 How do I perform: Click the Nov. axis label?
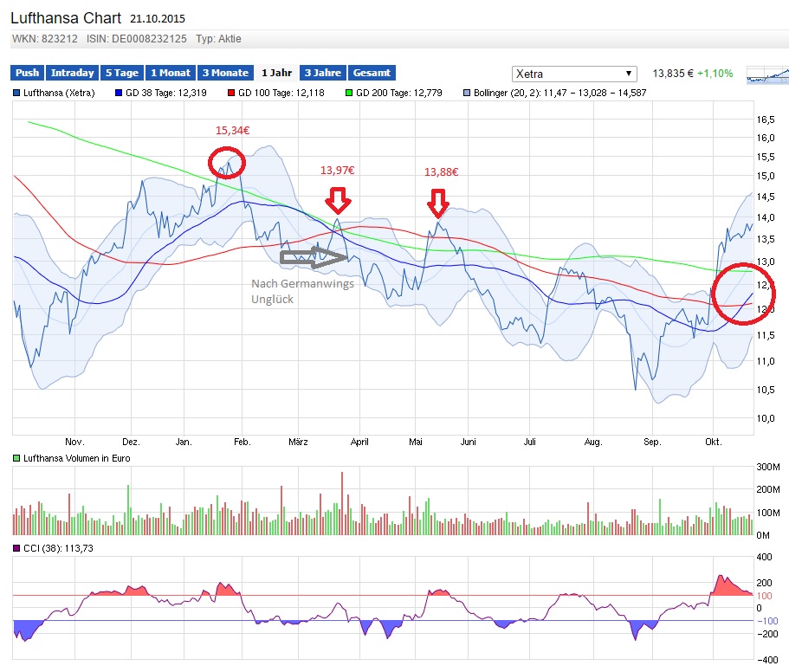click(x=74, y=443)
